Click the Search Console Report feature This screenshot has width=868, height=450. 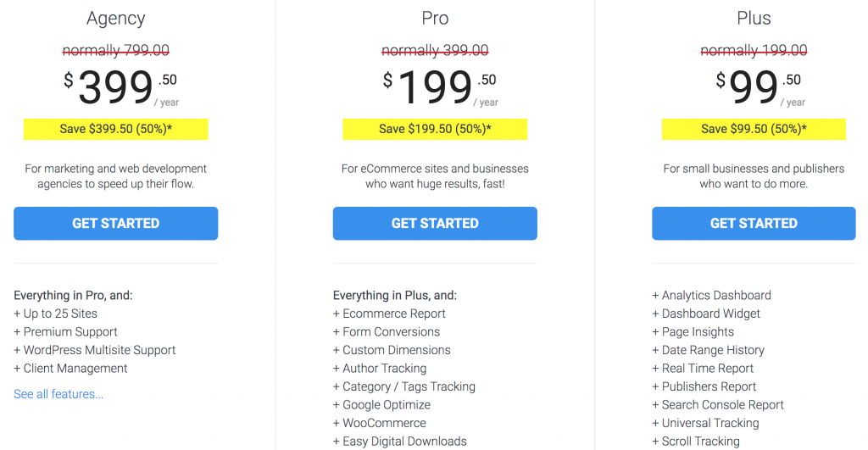pyautogui.click(x=718, y=405)
